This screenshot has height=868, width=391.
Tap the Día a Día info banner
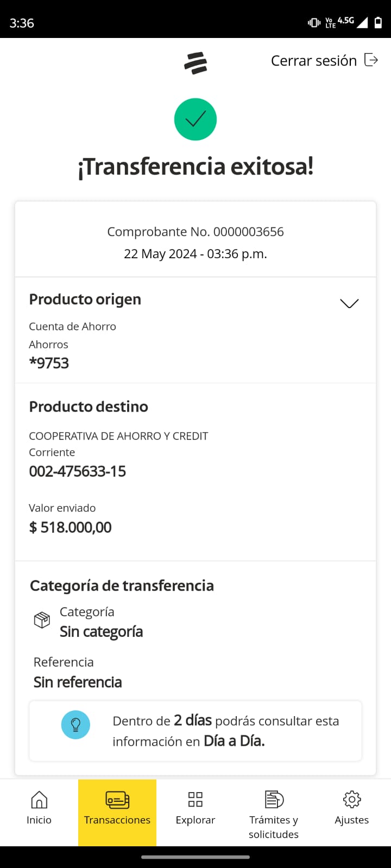click(195, 731)
